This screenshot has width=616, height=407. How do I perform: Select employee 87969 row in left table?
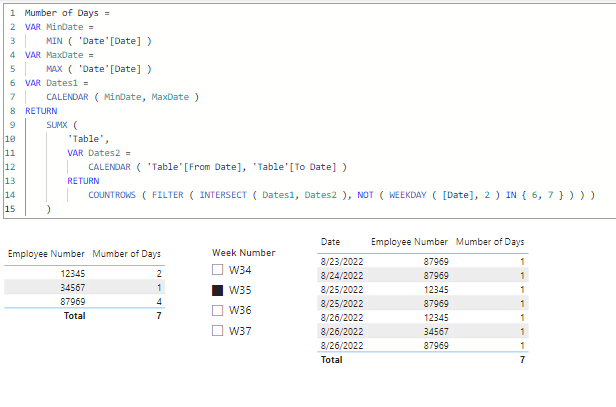pos(84,301)
